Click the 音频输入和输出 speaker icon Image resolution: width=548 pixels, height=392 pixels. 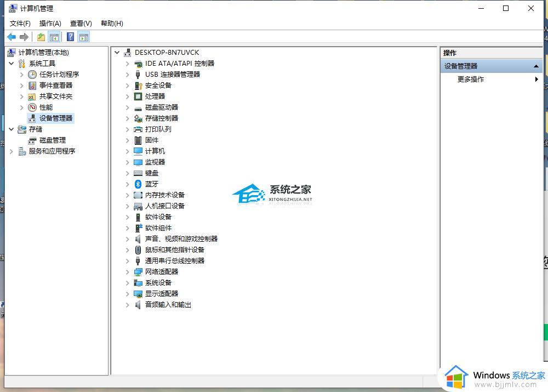pos(138,305)
